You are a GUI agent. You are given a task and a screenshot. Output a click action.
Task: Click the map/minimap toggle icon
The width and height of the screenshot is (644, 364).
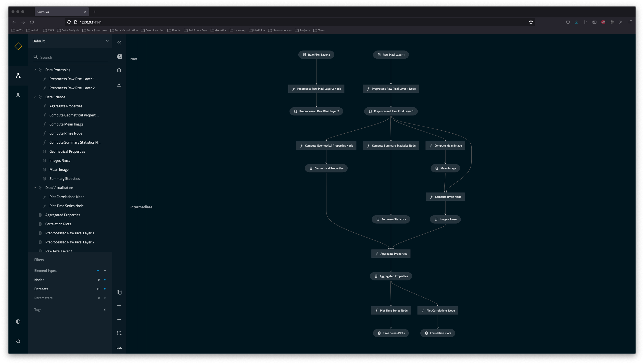point(119,292)
